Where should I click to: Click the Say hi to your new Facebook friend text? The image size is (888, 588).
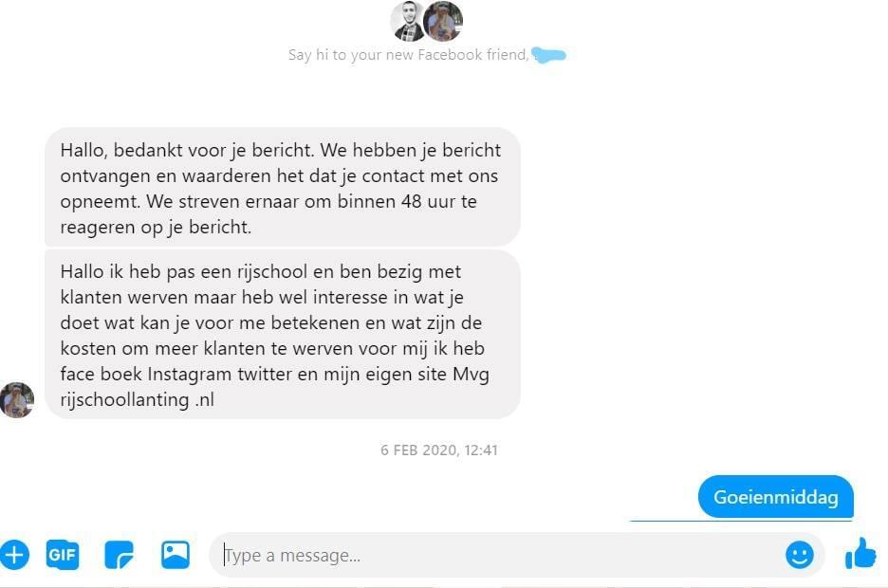click(x=408, y=55)
